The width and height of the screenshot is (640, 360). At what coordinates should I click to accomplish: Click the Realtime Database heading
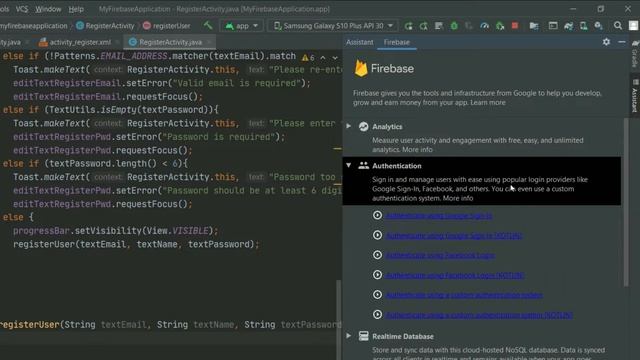(402, 336)
